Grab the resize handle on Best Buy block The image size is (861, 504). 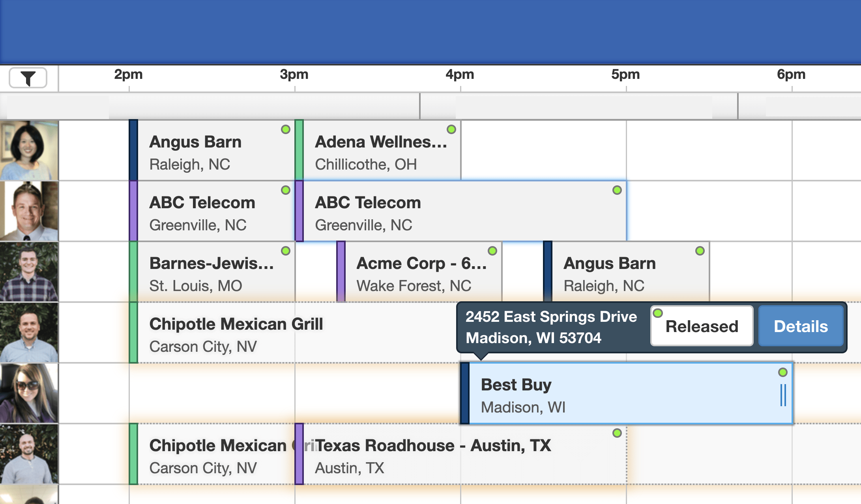coord(783,395)
